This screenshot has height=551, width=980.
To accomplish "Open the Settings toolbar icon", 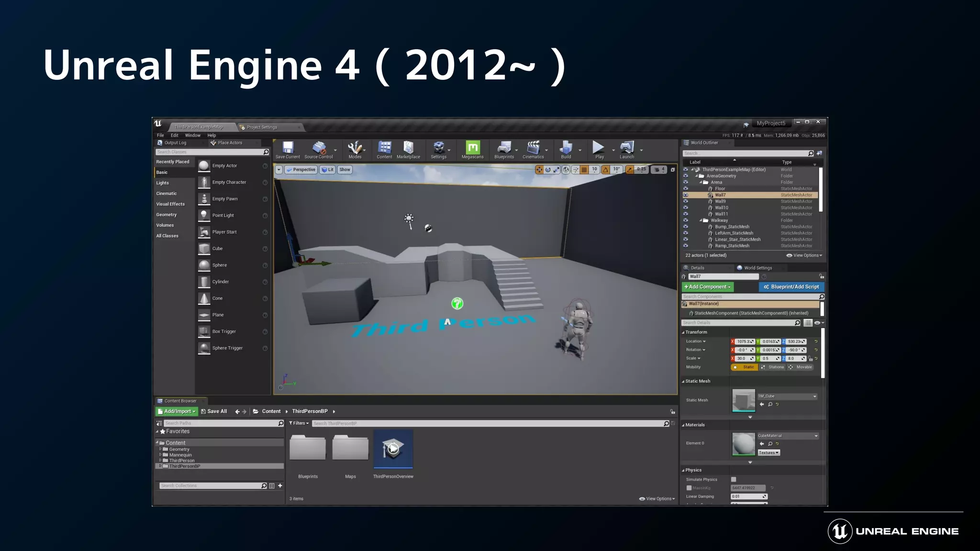I will coord(438,150).
